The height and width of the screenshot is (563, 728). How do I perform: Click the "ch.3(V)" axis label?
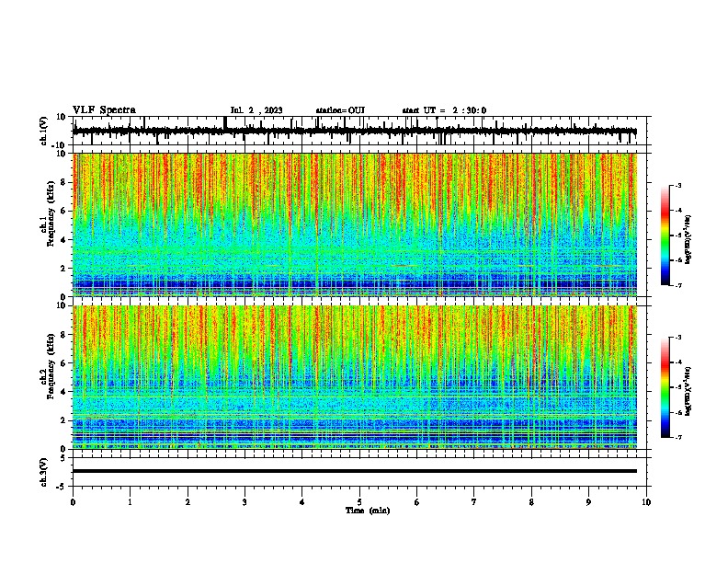(x=44, y=472)
